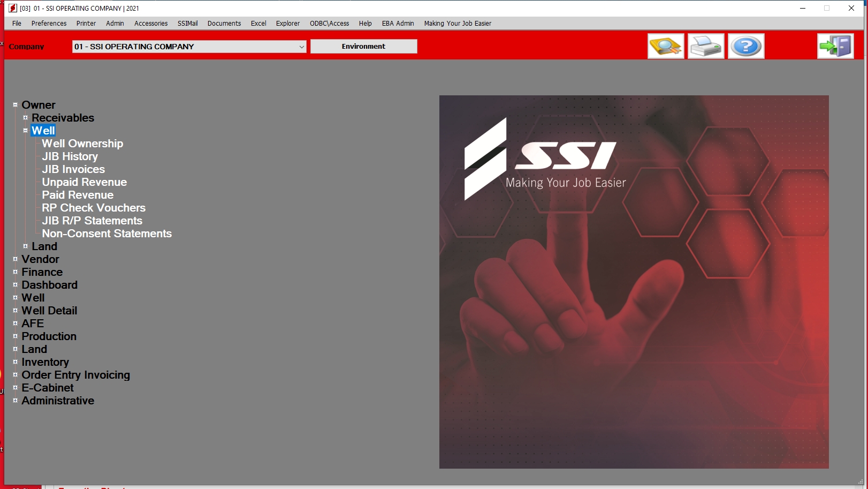The height and width of the screenshot is (489, 868).
Task: Expand the AFE node
Action: tap(15, 324)
